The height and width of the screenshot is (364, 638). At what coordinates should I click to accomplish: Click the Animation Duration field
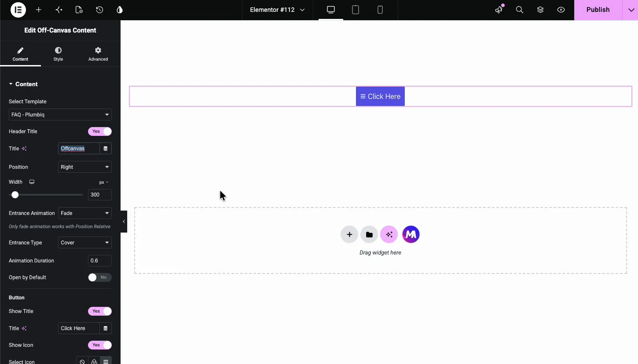100,261
